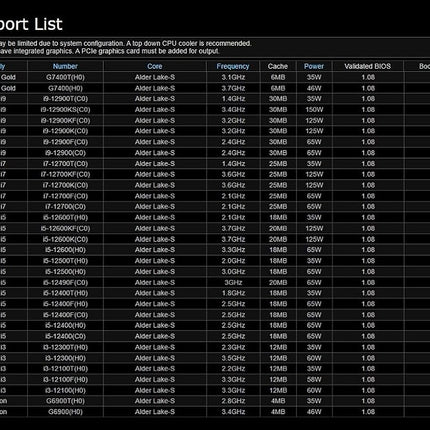Click the Number column header

pos(65,66)
